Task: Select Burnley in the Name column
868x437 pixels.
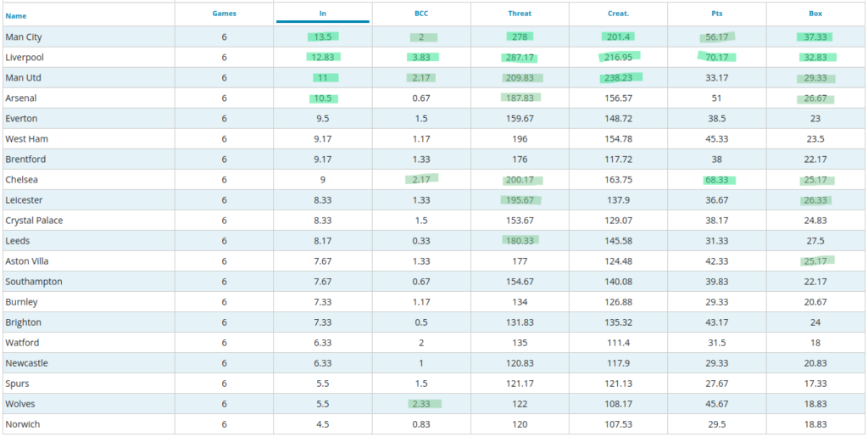Action: (x=21, y=302)
